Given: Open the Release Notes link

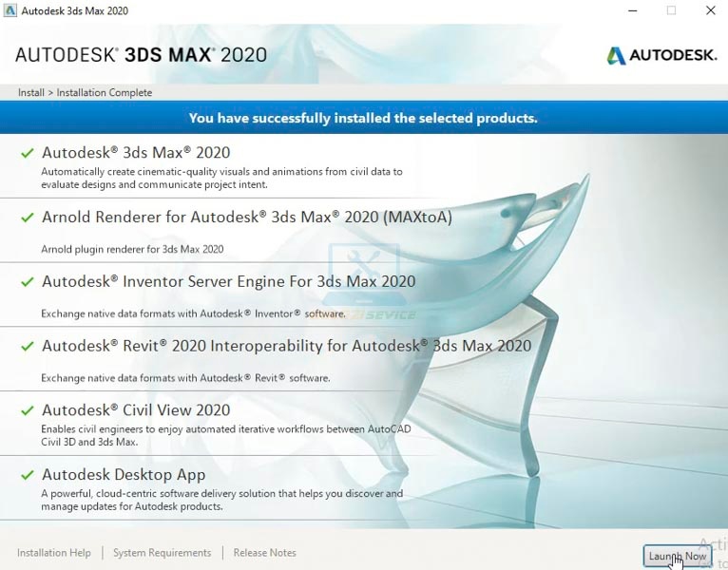Looking at the screenshot, I should click(x=264, y=553).
